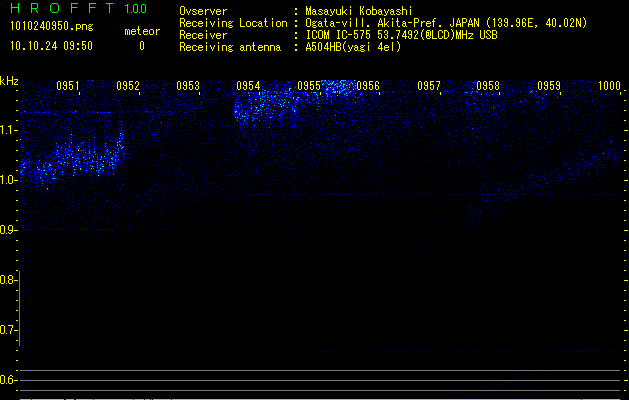Click the 0959 time marker
Image resolution: width=629 pixels, height=400 pixels.
pos(549,86)
